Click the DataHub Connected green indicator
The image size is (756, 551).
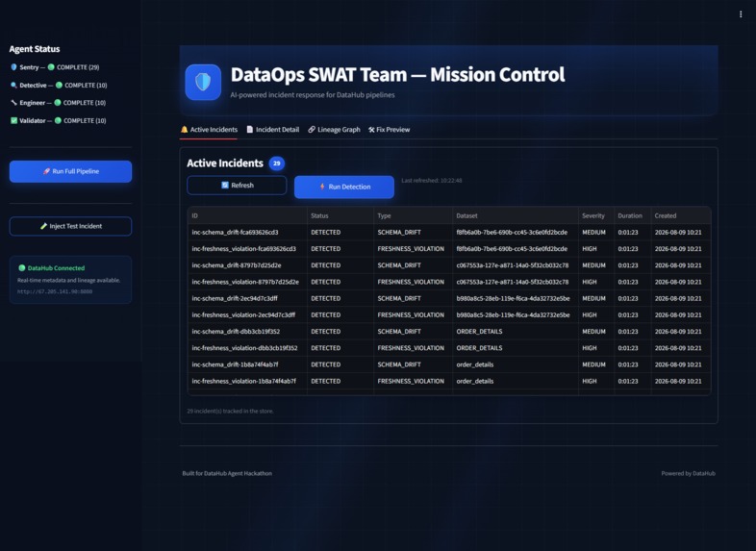(22, 268)
